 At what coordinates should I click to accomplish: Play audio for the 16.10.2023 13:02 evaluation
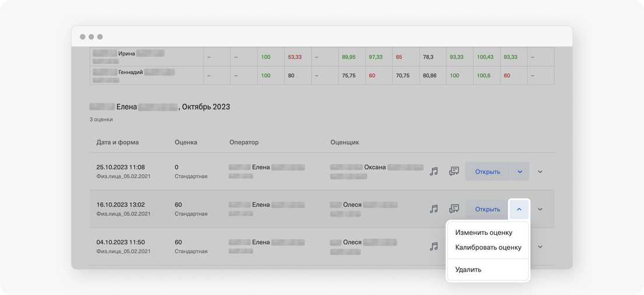pyautogui.click(x=434, y=209)
